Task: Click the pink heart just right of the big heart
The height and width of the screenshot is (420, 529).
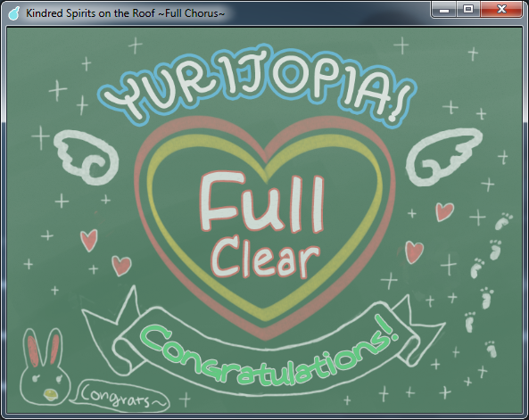Action: pos(414,252)
